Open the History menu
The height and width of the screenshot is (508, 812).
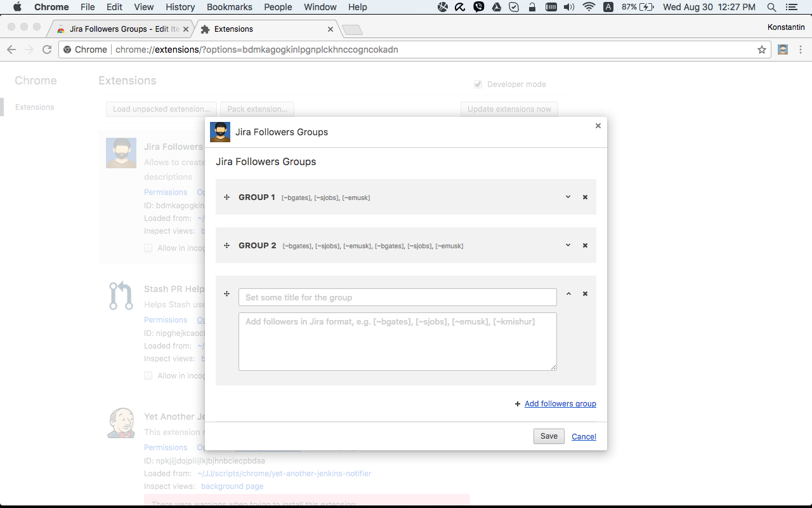tap(180, 7)
